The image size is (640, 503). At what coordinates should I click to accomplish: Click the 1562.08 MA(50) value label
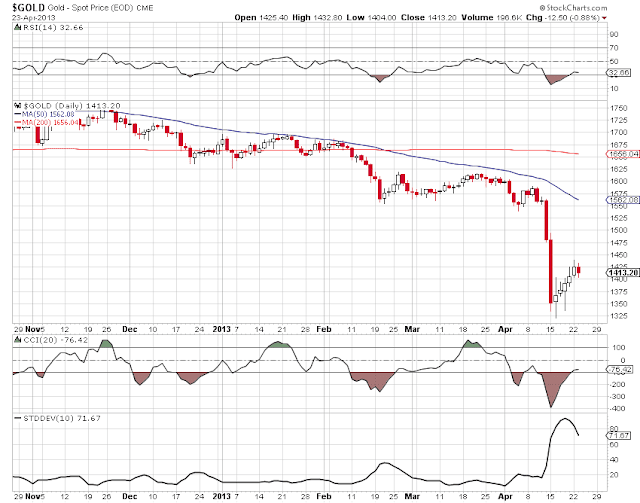[x=623, y=200]
